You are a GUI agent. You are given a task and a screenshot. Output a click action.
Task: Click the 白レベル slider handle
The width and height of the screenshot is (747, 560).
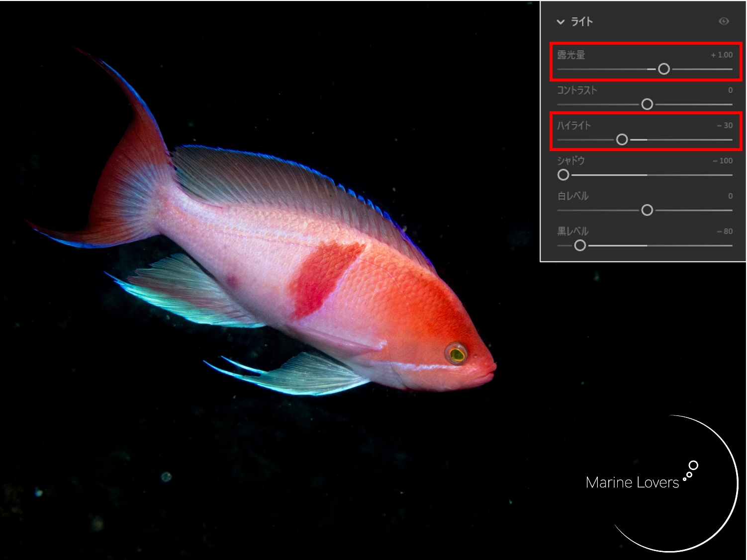click(x=647, y=210)
